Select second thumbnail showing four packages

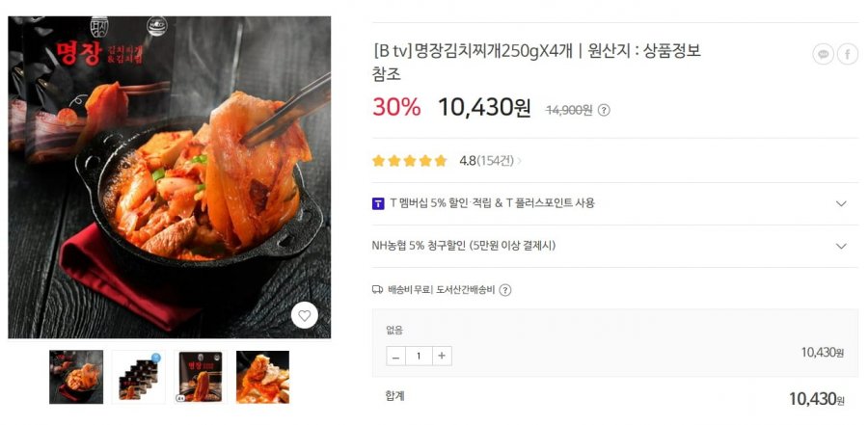138,377
